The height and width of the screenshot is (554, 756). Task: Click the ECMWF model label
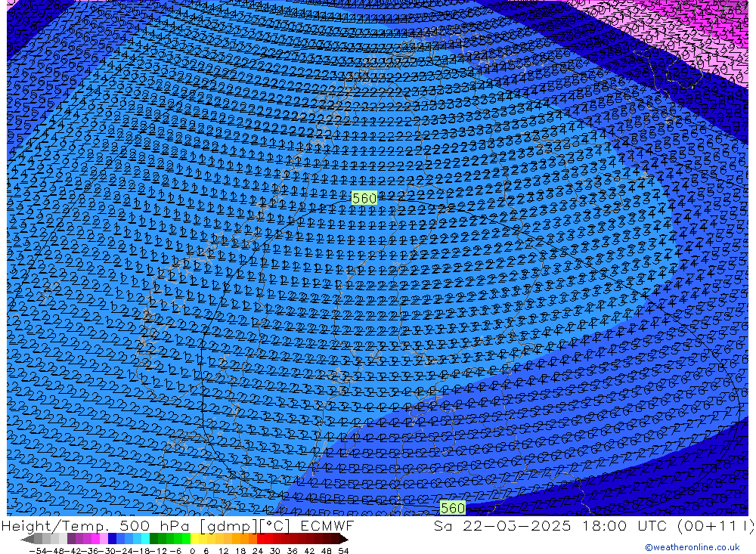click(327, 525)
